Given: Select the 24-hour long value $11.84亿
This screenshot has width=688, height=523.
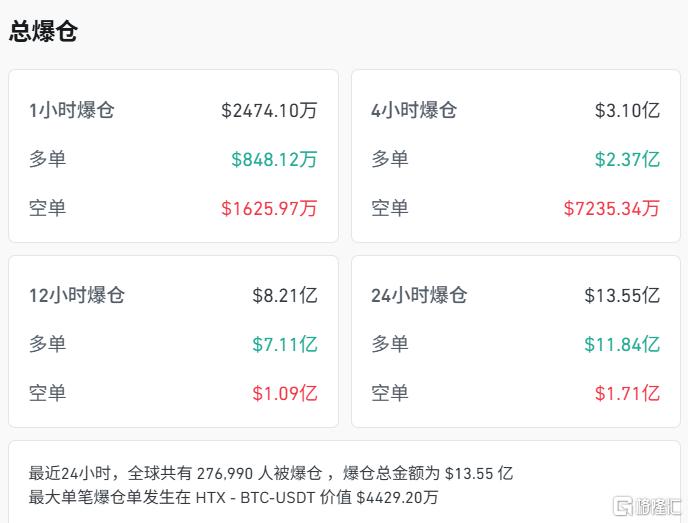Looking at the screenshot, I should (x=622, y=344).
